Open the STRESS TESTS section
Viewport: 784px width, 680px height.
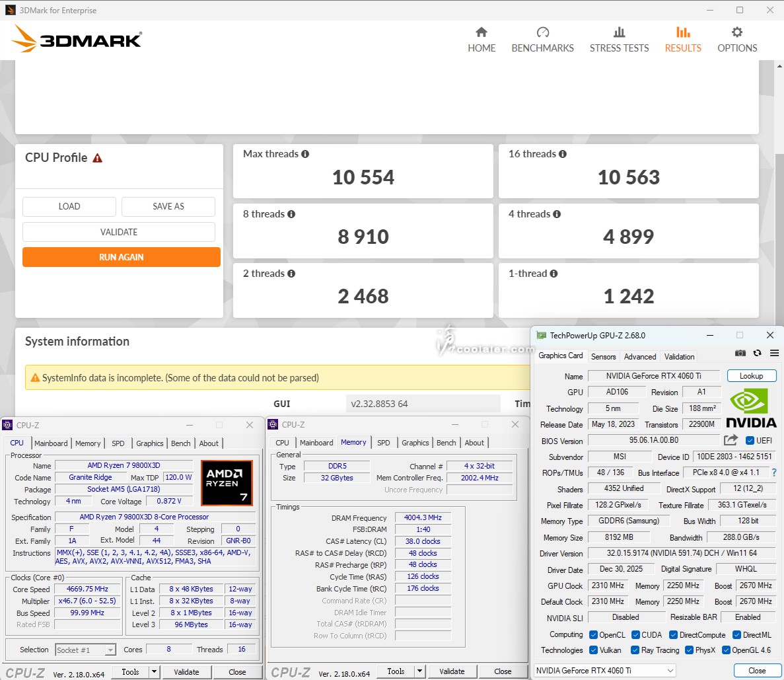[619, 40]
